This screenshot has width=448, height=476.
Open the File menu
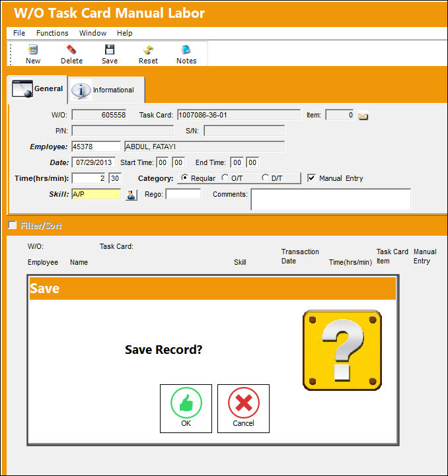click(19, 33)
